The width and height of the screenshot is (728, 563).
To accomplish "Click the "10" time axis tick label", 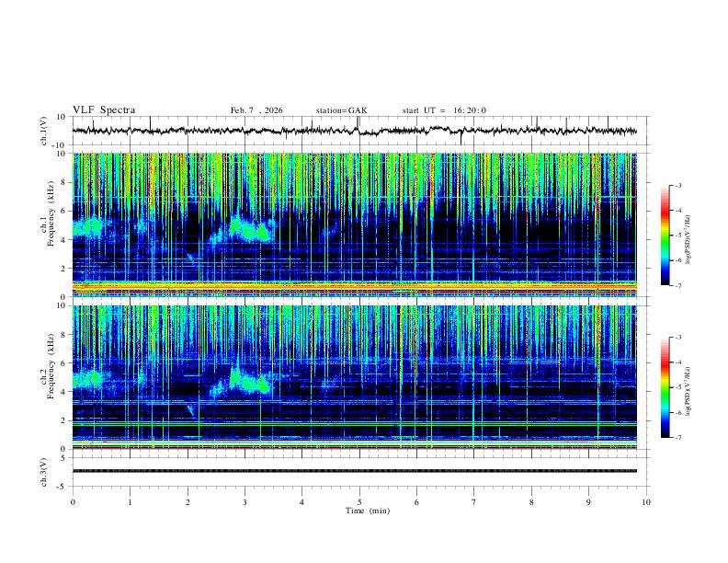I will pos(646,502).
